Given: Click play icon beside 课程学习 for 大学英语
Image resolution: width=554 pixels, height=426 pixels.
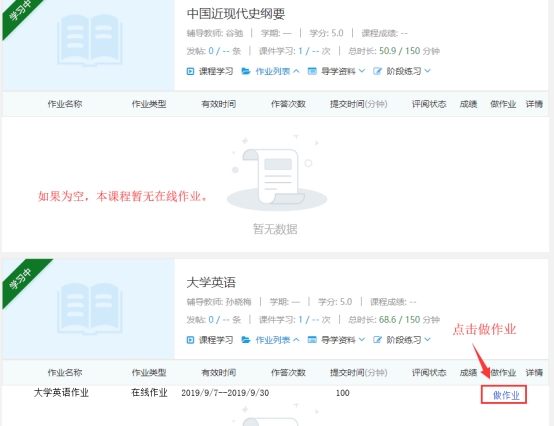Looking at the screenshot, I should click(190, 340).
